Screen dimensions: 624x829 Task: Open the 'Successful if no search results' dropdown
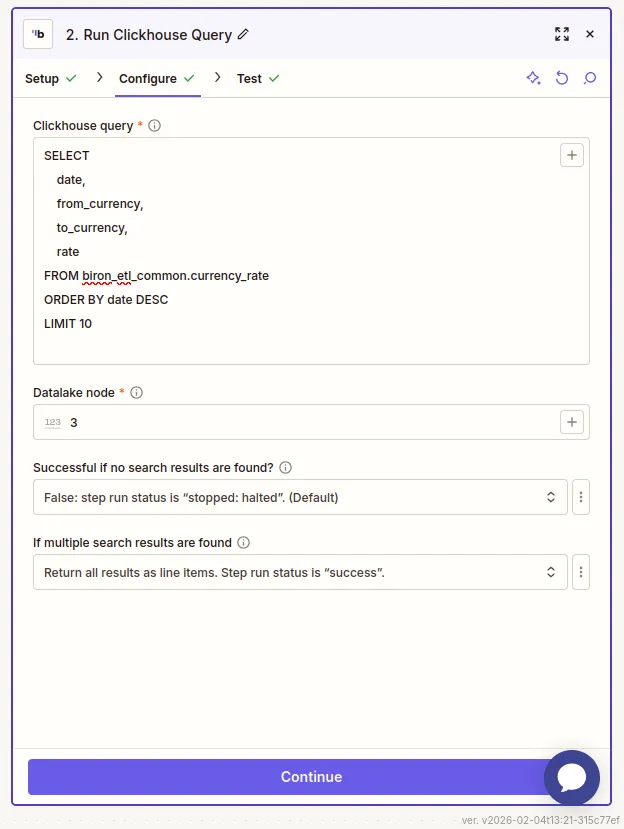coord(300,497)
